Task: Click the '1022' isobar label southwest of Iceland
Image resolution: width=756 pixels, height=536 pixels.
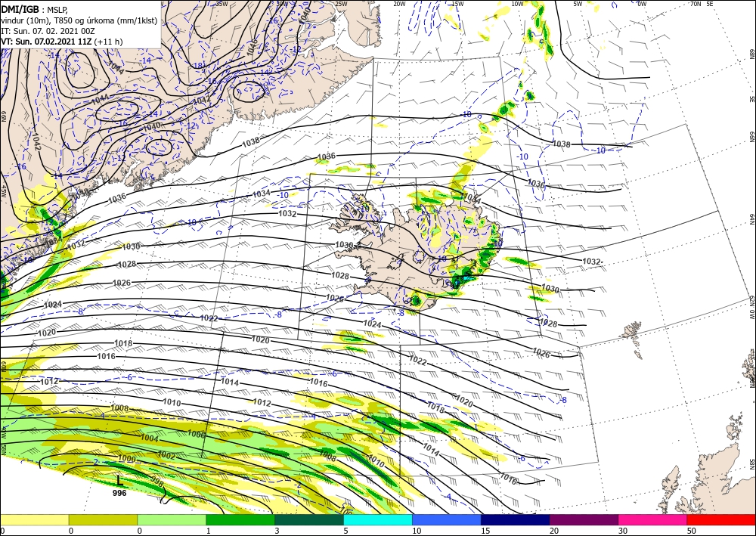Action: pyautogui.click(x=209, y=318)
